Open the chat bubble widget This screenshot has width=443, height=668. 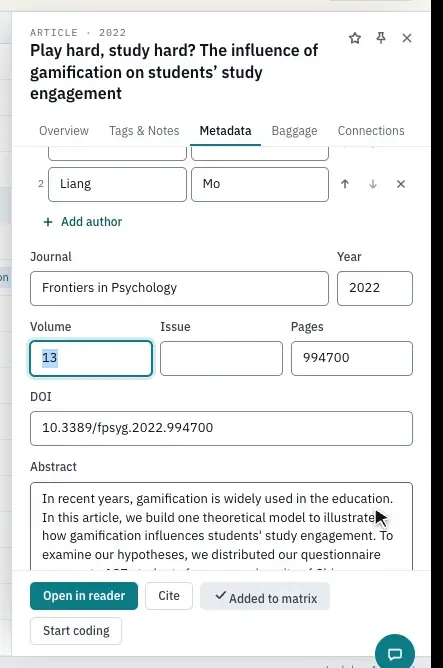(x=395, y=653)
